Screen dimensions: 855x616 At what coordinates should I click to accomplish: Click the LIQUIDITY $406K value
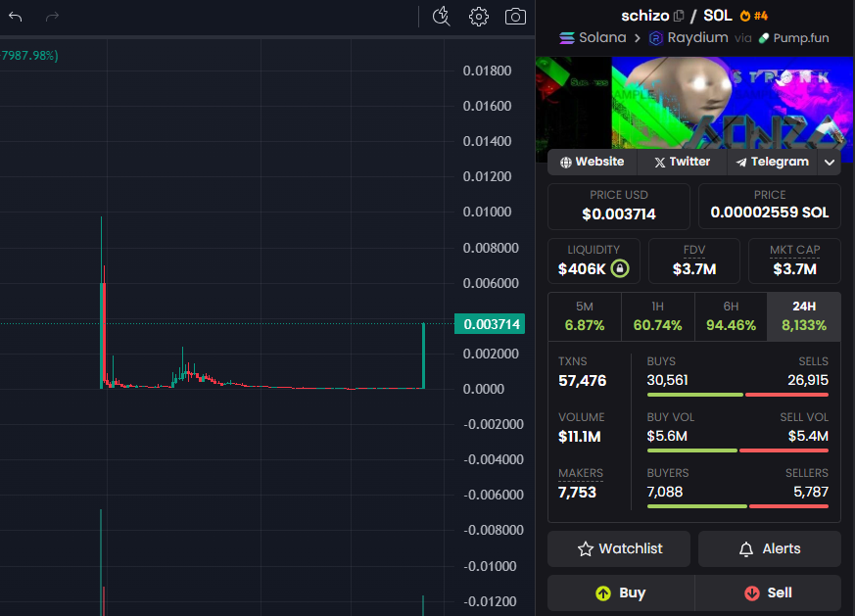[582, 268]
